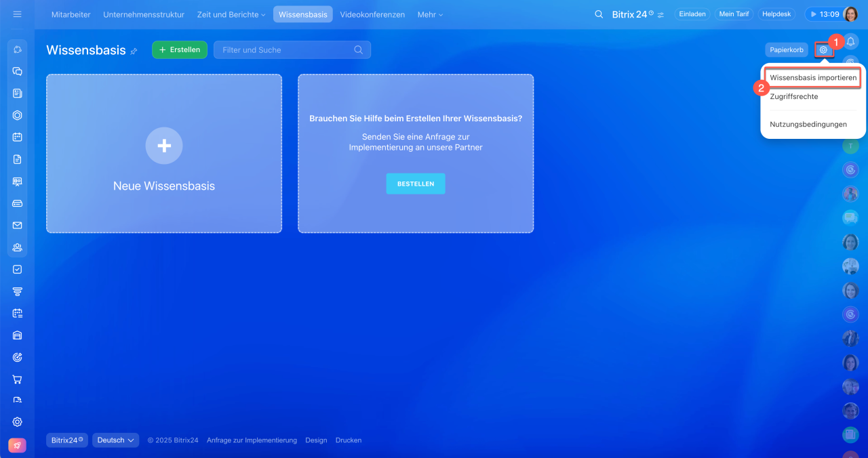Open the documents sidebar icon
This screenshot has width=868, height=458.
pos(18,159)
